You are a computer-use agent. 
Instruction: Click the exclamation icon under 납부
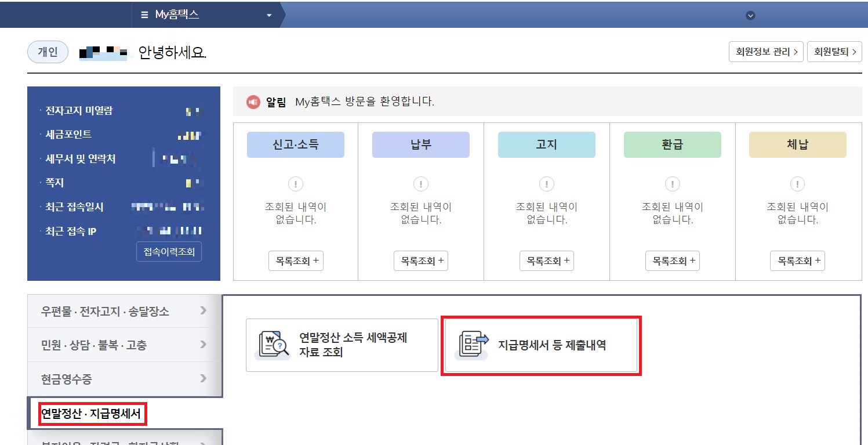tap(420, 184)
